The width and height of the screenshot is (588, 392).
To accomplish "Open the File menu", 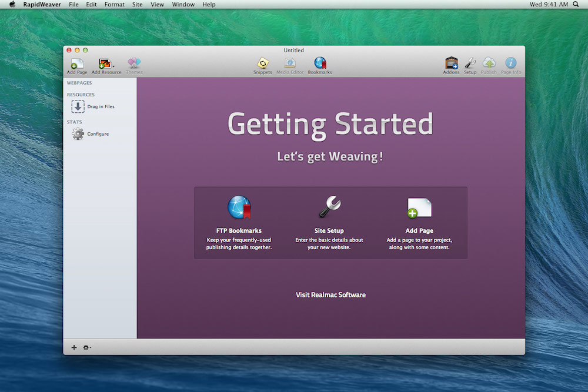I will point(73,5).
